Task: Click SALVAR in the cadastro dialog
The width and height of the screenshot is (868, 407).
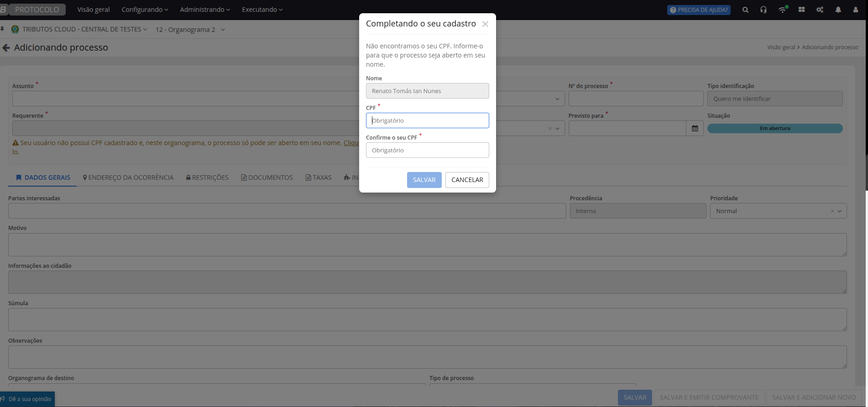Action: coord(424,180)
